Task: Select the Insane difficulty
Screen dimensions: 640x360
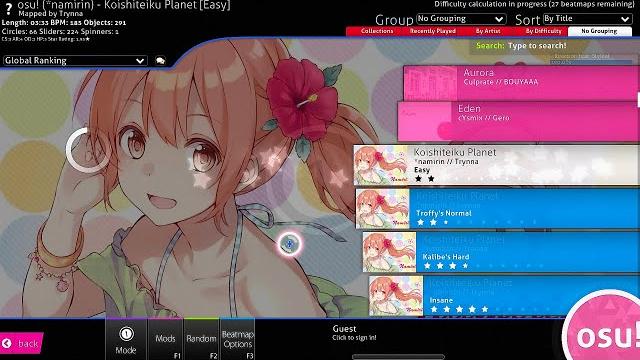Action: [504, 296]
